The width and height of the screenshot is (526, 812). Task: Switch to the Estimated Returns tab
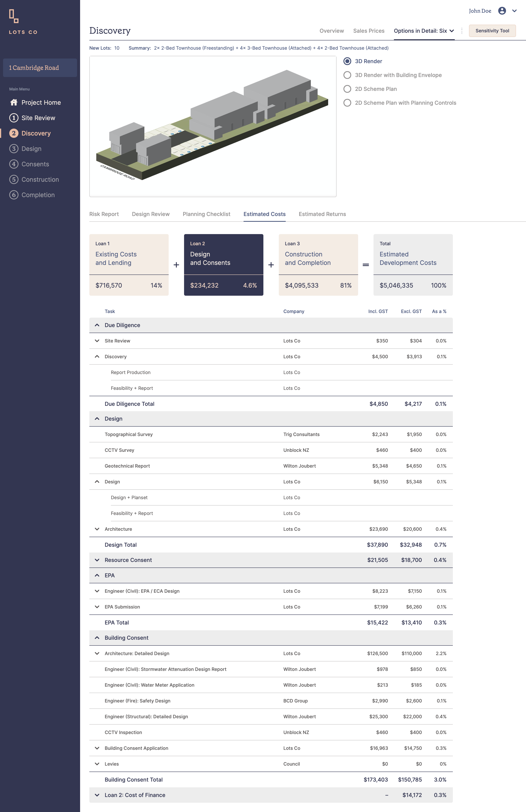coord(322,214)
